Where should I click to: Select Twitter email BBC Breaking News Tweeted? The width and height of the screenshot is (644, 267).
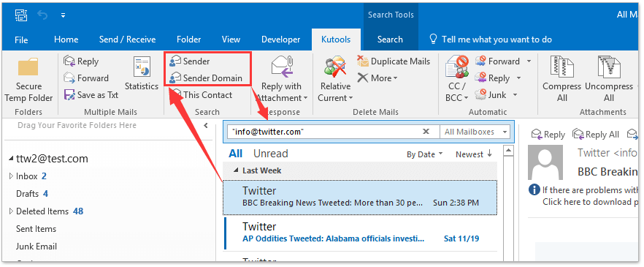tap(360, 197)
